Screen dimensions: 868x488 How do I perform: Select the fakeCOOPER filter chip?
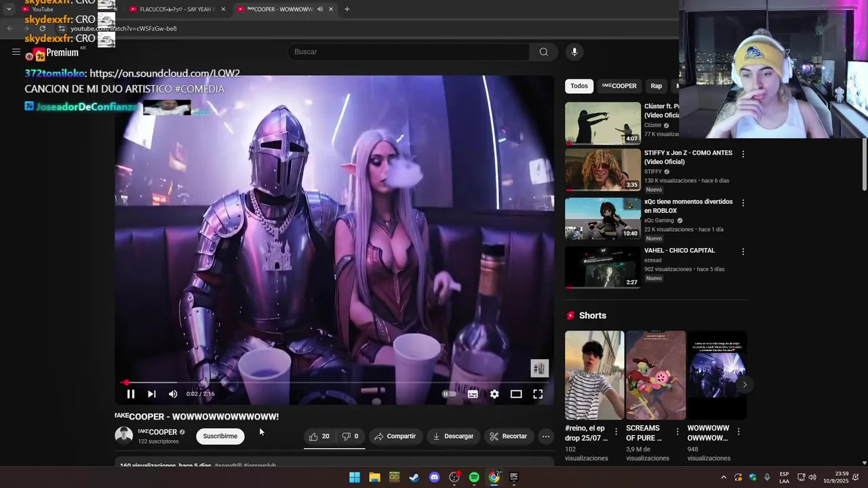[619, 86]
